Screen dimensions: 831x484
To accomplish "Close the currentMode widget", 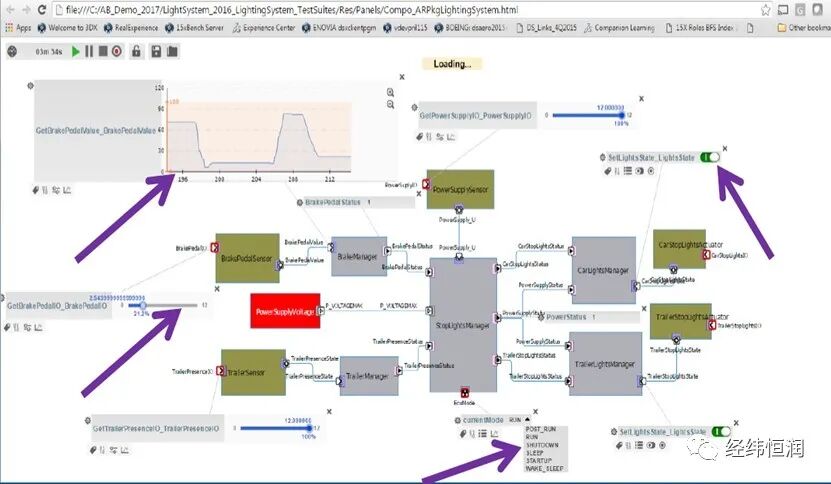I will 535,411.
